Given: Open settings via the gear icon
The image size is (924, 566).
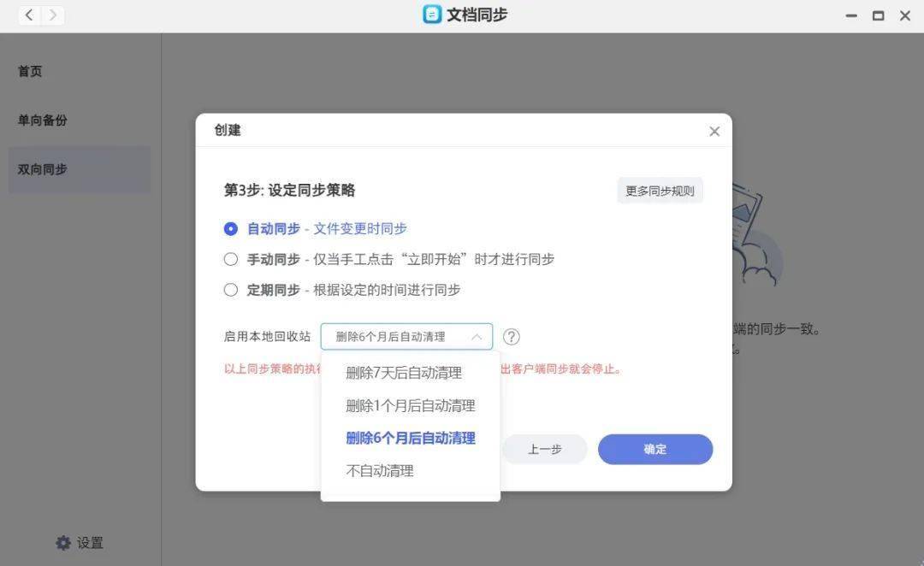Looking at the screenshot, I should pos(63,542).
